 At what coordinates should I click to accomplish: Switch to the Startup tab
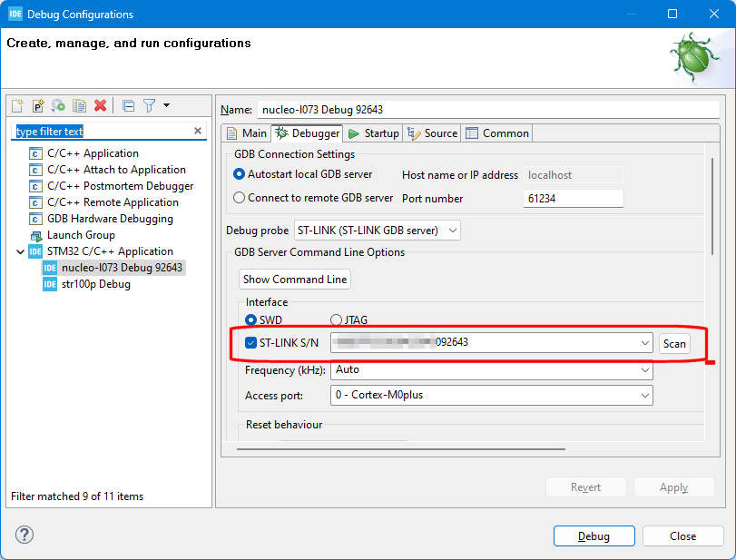[x=373, y=133]
